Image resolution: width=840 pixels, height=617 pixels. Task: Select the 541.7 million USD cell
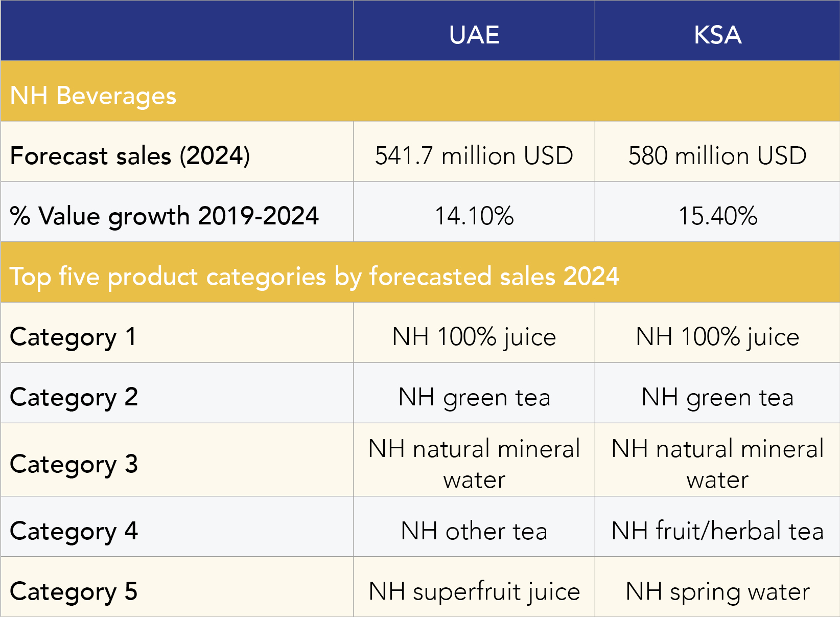(x=474, y=155)
